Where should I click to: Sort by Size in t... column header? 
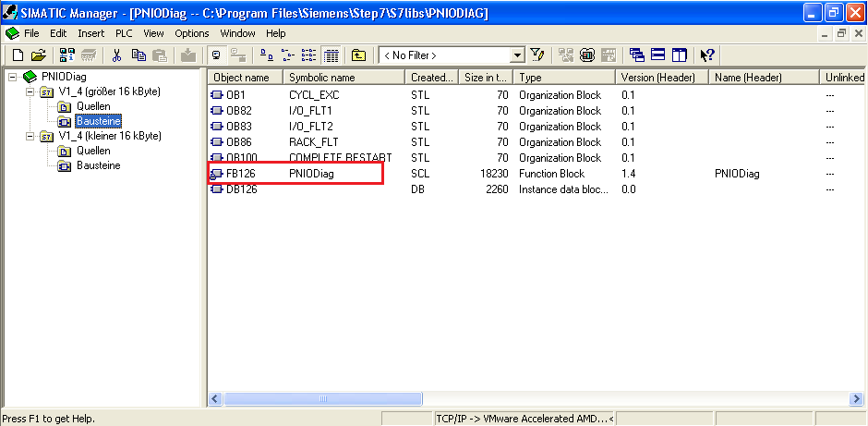coord(486,78)
